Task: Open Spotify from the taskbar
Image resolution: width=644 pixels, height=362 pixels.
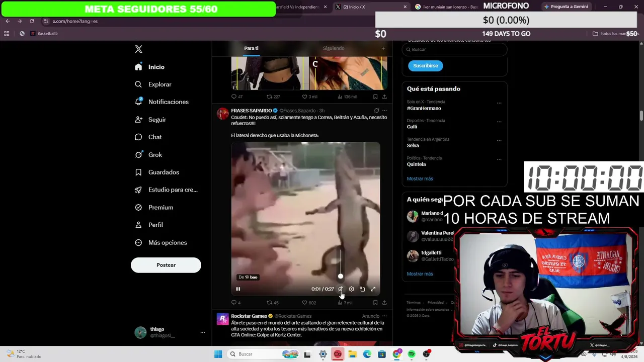Action: click(412, 354)
